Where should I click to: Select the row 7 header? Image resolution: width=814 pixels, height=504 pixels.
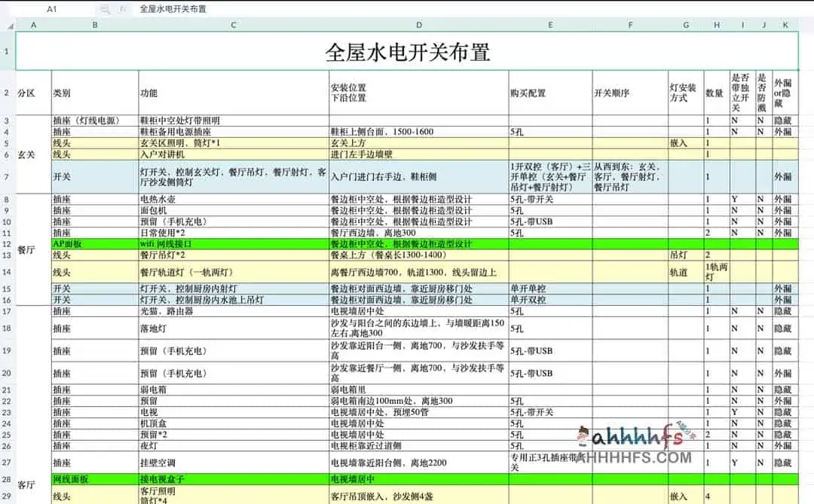point(7,176)
